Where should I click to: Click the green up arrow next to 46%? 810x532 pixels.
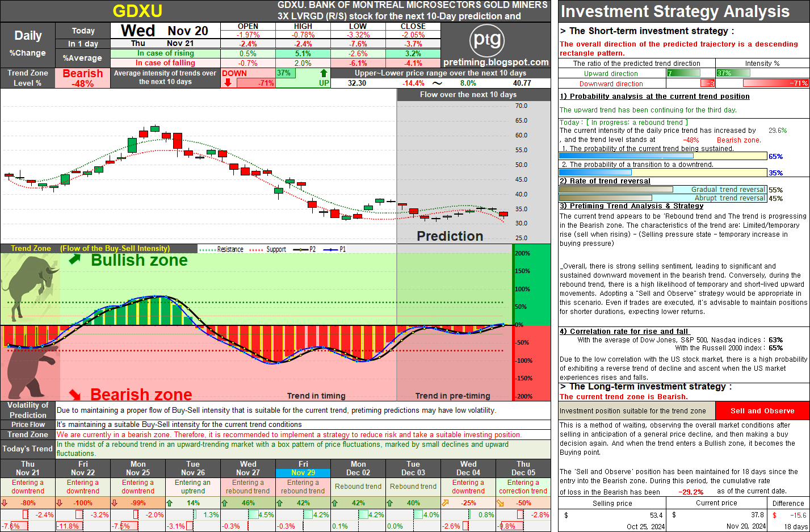pos(225,502)
